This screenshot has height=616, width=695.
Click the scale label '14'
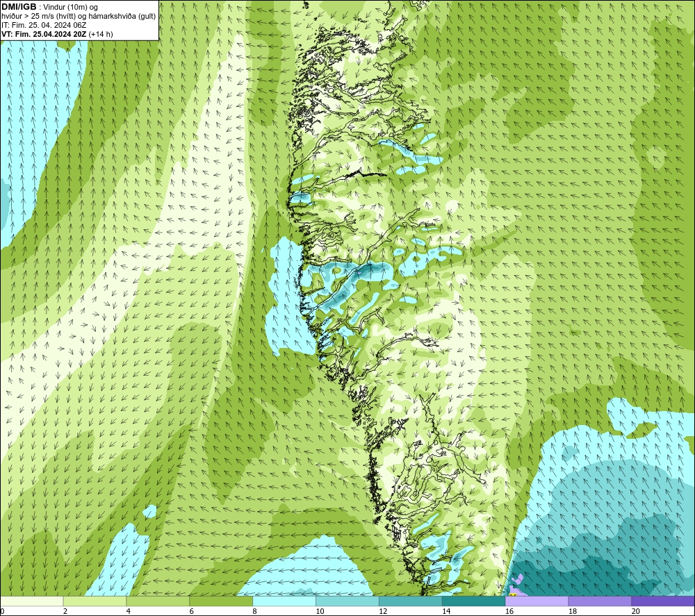(x=446, y=611)
